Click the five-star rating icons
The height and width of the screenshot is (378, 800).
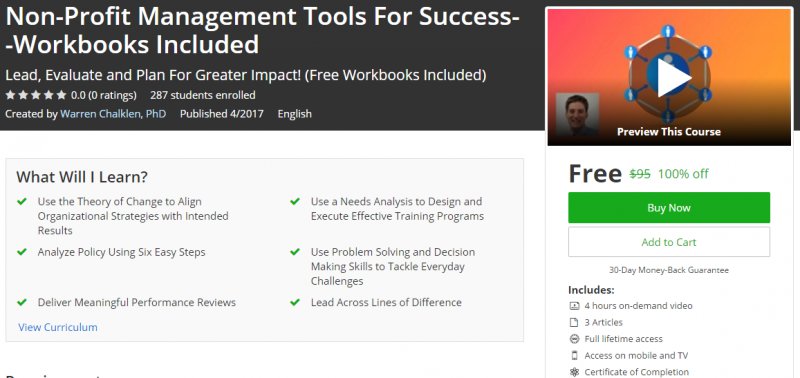click(x=36, y=95)
